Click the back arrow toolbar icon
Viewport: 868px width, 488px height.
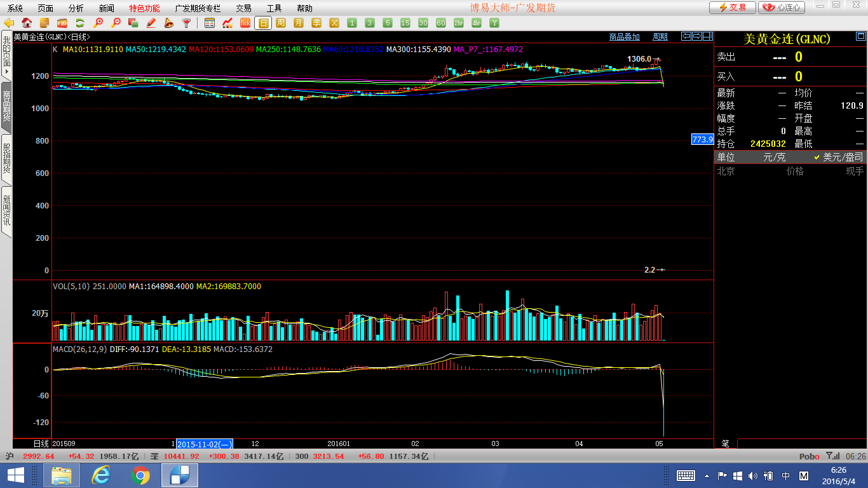(9, 23)
